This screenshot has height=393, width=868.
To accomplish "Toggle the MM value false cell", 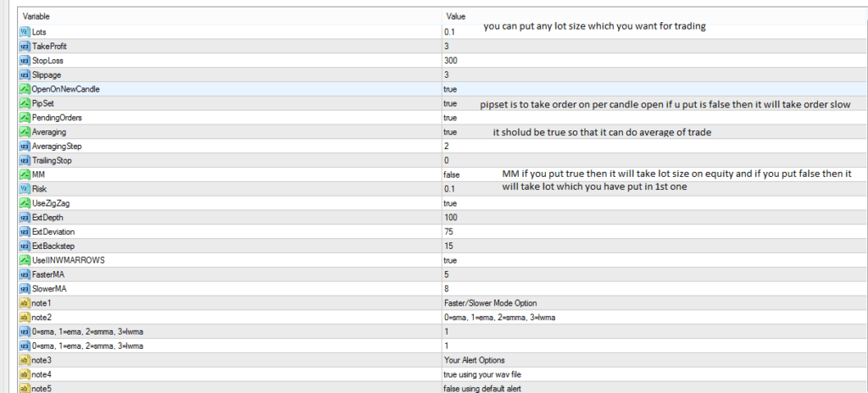I will [x=452, y=174].
